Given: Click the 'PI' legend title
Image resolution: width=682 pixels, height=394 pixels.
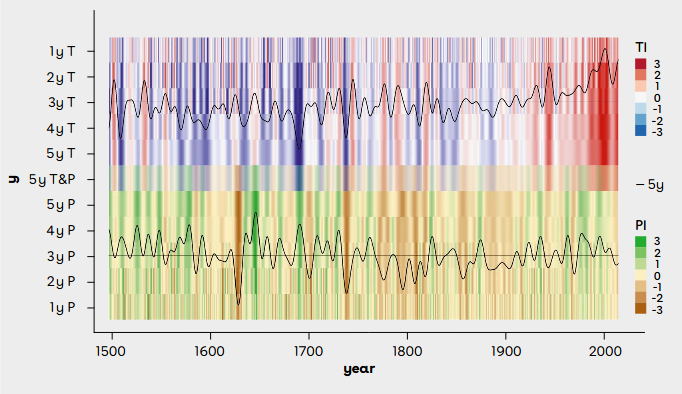Looking at the screenshot, I should coord(641,225).
